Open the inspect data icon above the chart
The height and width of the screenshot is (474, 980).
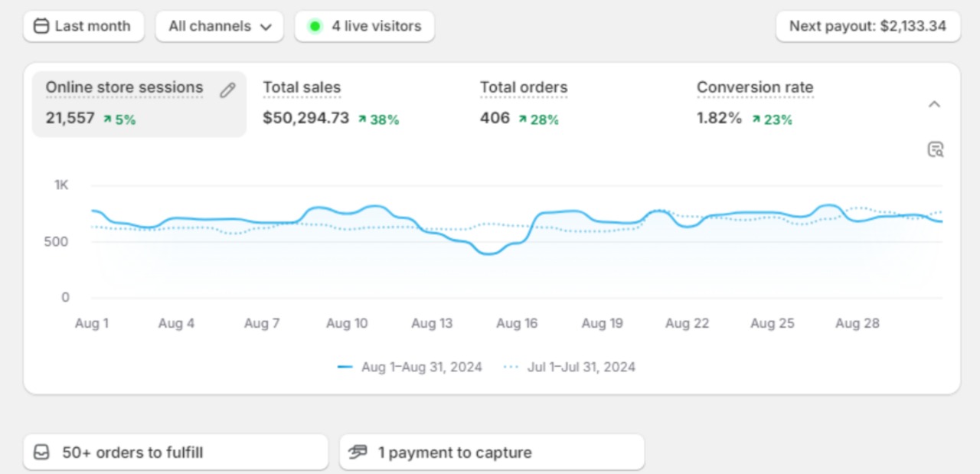(x=935, y=149)
